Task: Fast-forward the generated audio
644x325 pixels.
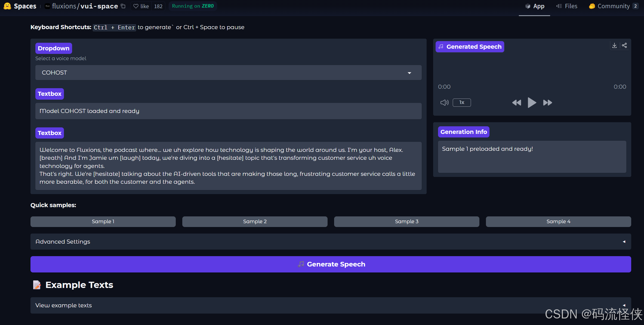Action: click(547, 103)
